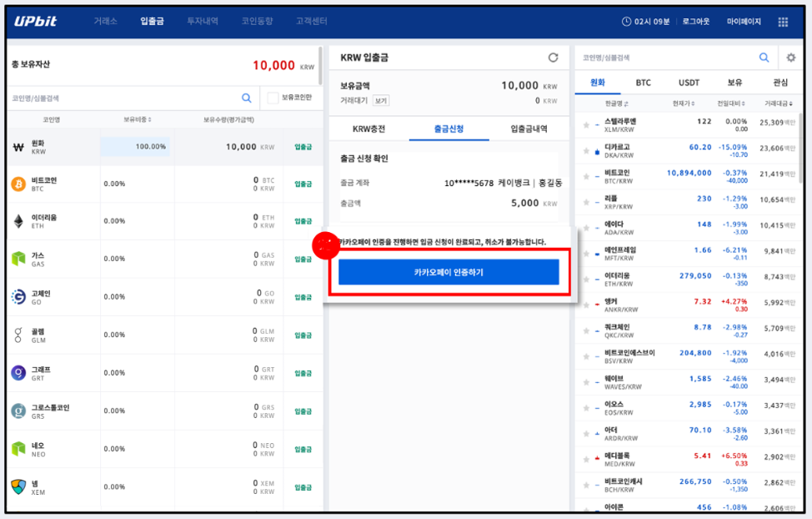Click the clock icon beside 02시 09분
Viewport: 812px width, 519px height.
pos(626,21)
